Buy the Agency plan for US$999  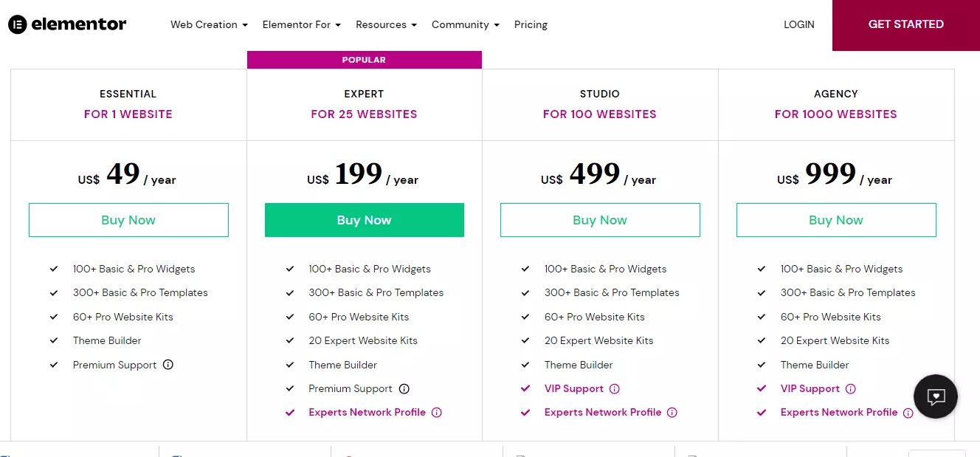pos(836,220)
